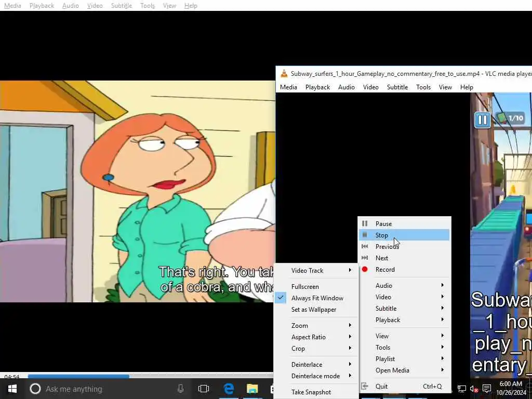Launch Microsoft Edge from taskbar
Screen dimensions: 532x399
point(229,389)
